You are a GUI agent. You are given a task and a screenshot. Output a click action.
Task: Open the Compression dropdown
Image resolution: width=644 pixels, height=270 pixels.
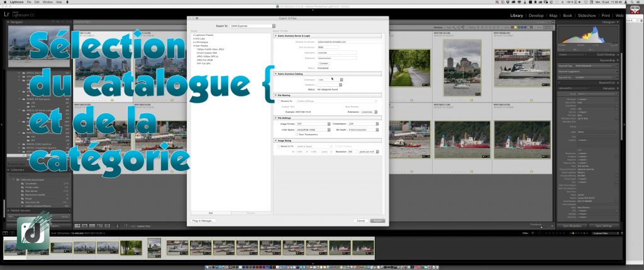pyautogui.click(x=363, y=124)
